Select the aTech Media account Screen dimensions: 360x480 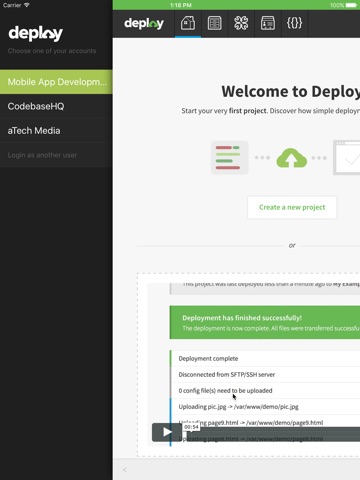[56, 131]
